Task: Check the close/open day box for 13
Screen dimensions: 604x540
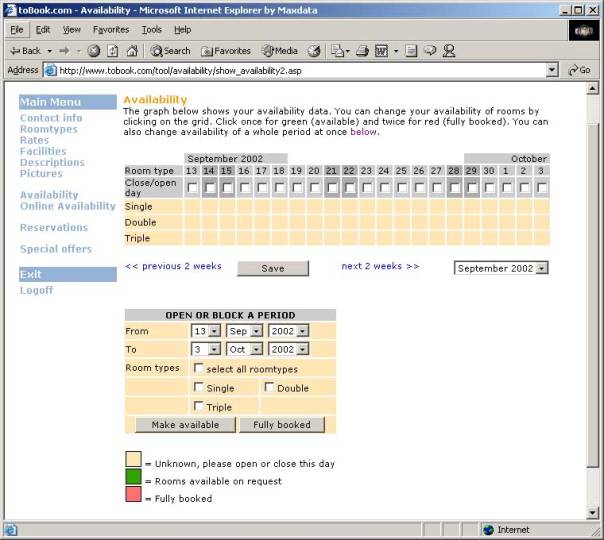Action: [191, 188]
